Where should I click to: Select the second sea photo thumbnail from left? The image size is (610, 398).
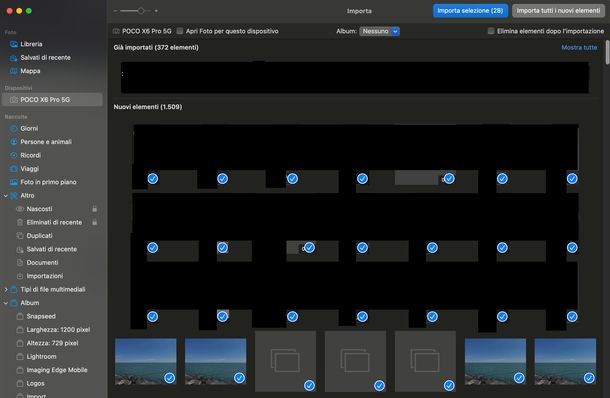click(216, 361)
